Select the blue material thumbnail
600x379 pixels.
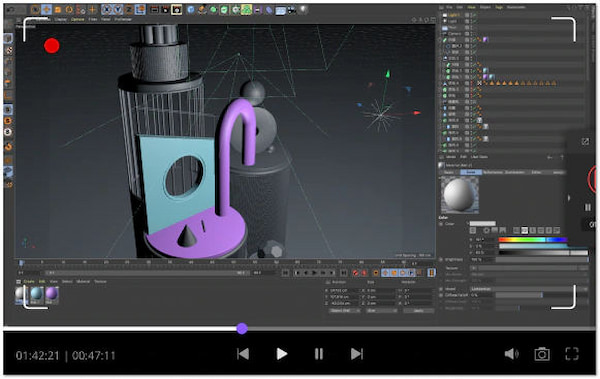(x=37, y=295)
